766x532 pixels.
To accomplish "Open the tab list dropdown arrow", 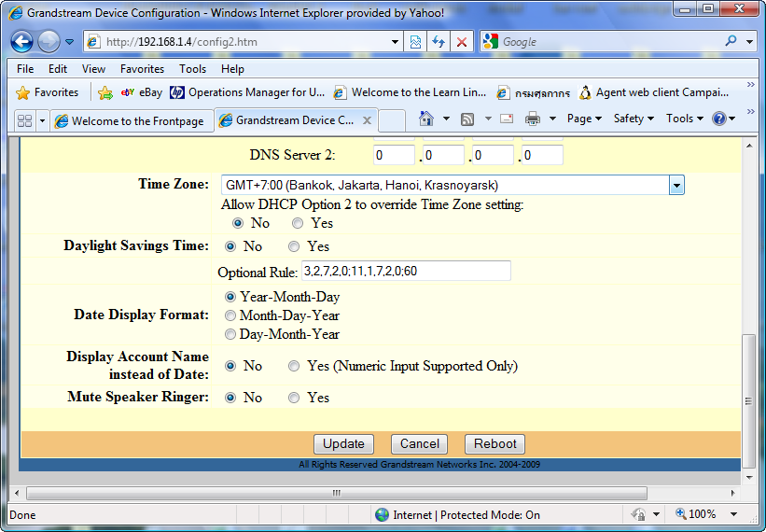I will pyautogui.click(x=42, y=120).
